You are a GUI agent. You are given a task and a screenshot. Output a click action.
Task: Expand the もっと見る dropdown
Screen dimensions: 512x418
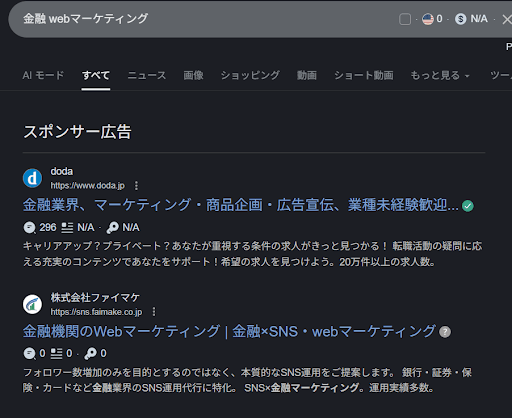440,75
